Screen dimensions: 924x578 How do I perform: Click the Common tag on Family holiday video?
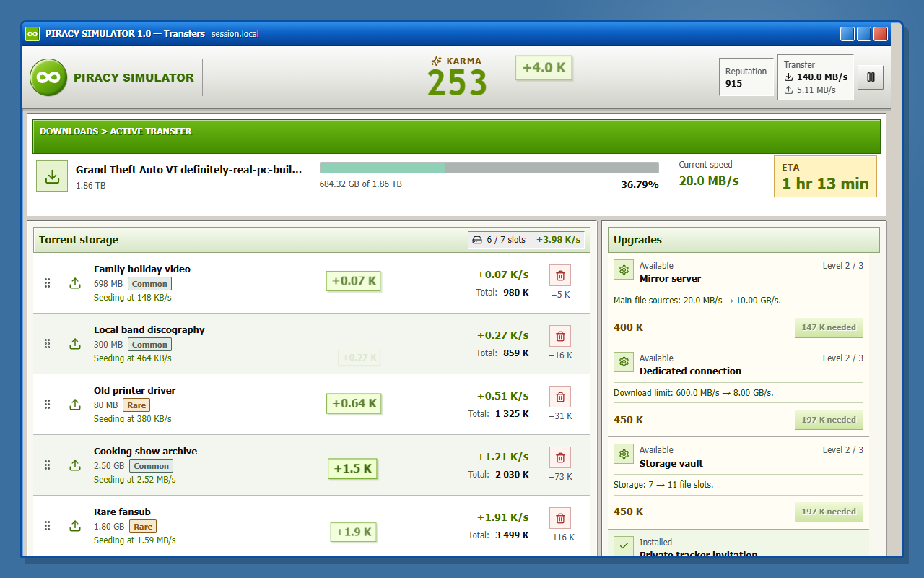click(150, 284)
